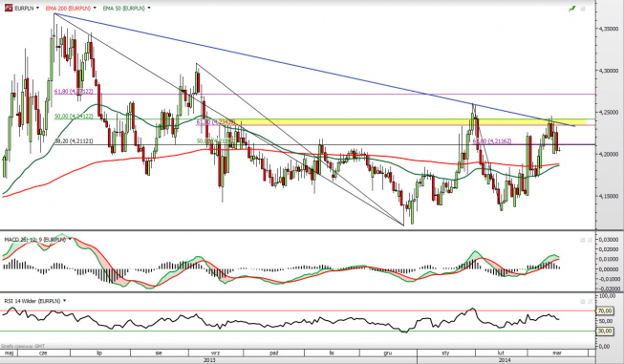Expand the EMA 50 (EURPLN) dropdown
Screen dimensions: 624x364
pos(149,8)
